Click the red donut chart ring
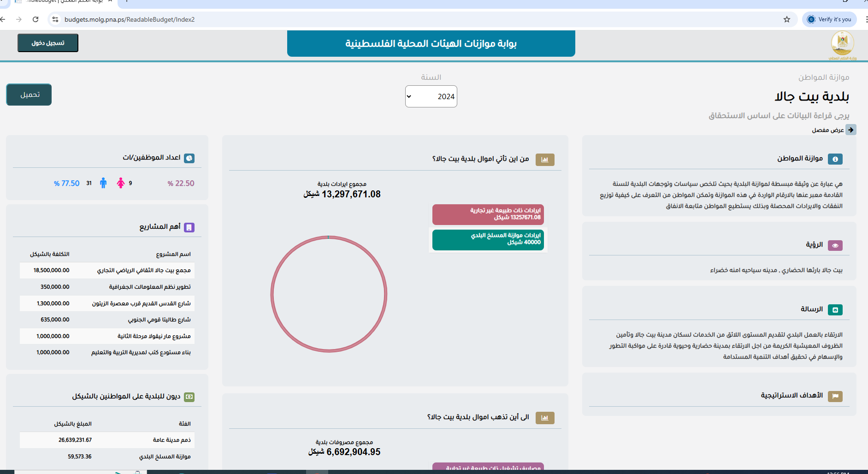 (272, 294)
